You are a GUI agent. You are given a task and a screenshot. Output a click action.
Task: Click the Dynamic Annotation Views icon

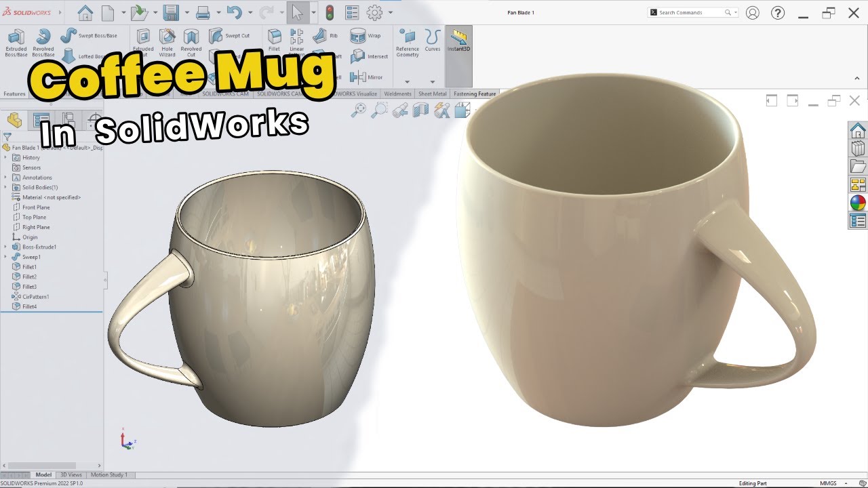coord(442,110)
